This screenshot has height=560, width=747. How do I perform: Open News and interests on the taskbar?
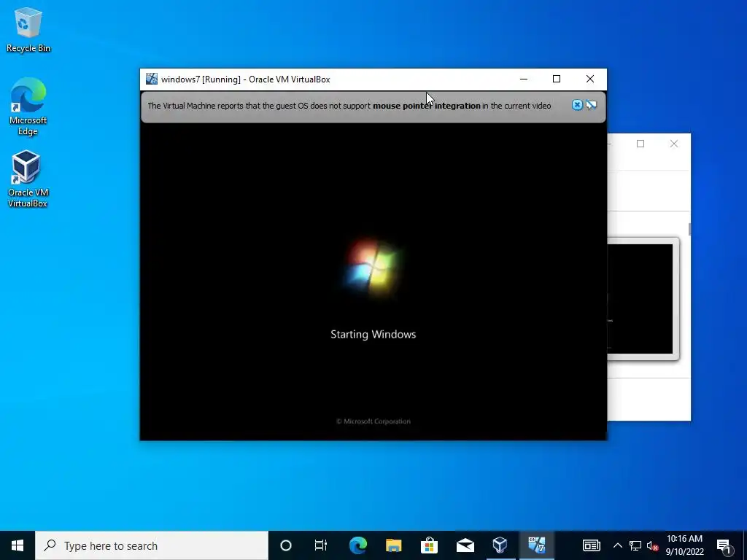coord(591,545)
